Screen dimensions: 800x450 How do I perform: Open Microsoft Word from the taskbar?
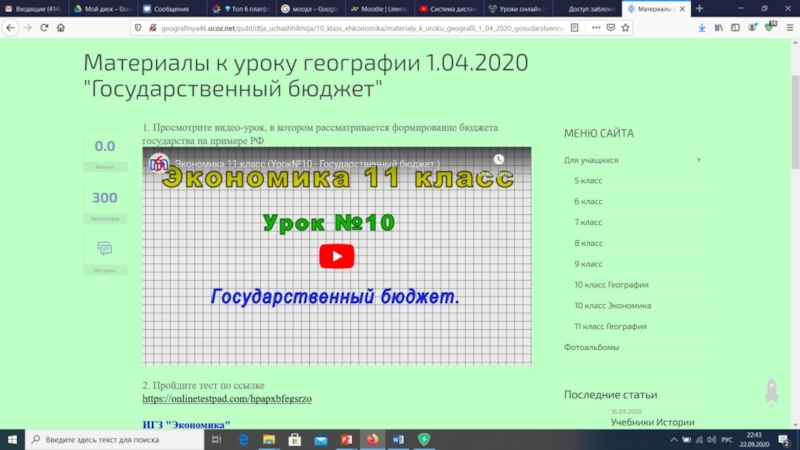click(x=397, y=439)
